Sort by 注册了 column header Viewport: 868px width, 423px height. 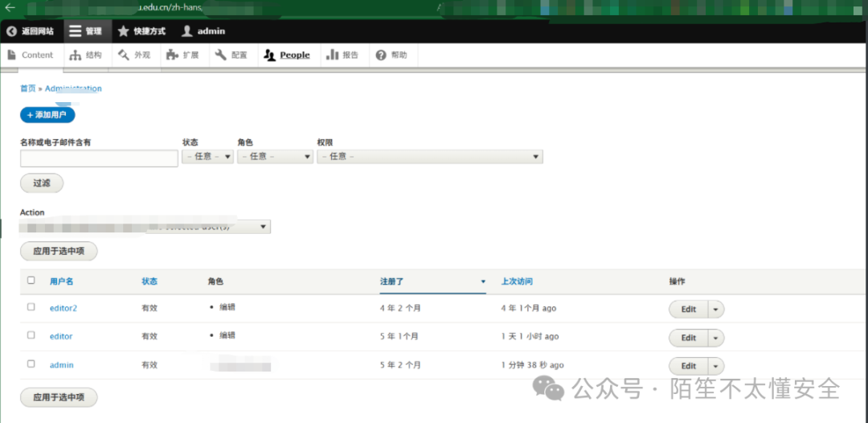pos(392,281)
